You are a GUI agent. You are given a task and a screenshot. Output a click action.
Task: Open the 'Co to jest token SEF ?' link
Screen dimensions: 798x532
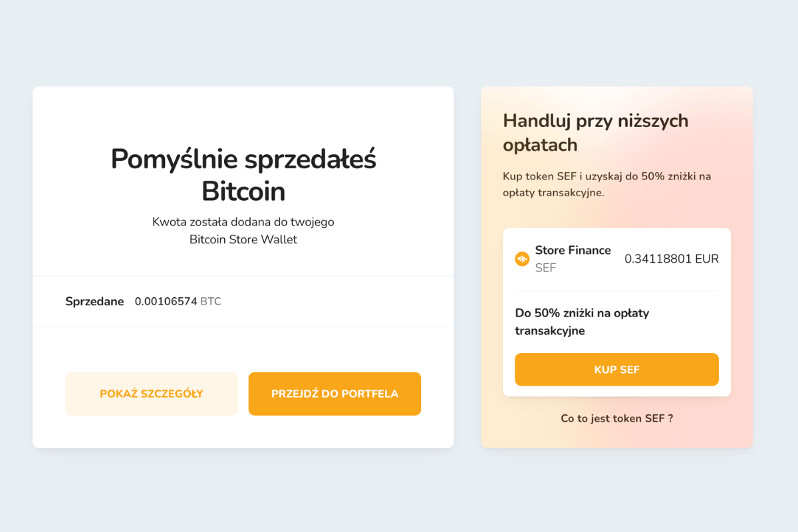(x=616, y=418)
